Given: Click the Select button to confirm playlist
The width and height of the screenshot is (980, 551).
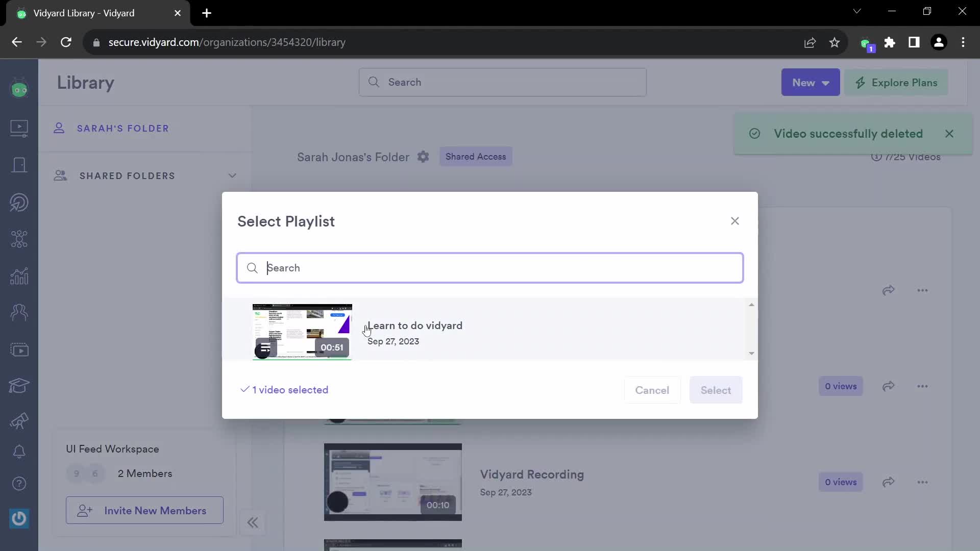Looking at the screenshot, I should (x=716, y=390).
